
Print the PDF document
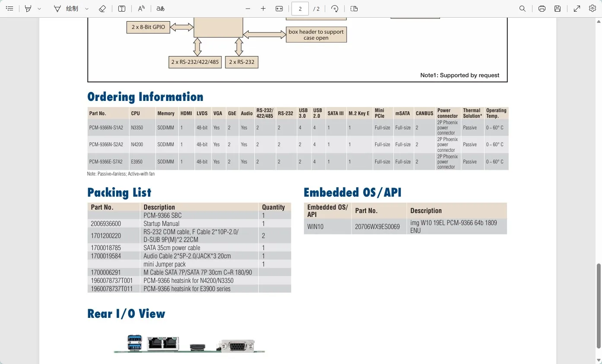tap(542, 9)
